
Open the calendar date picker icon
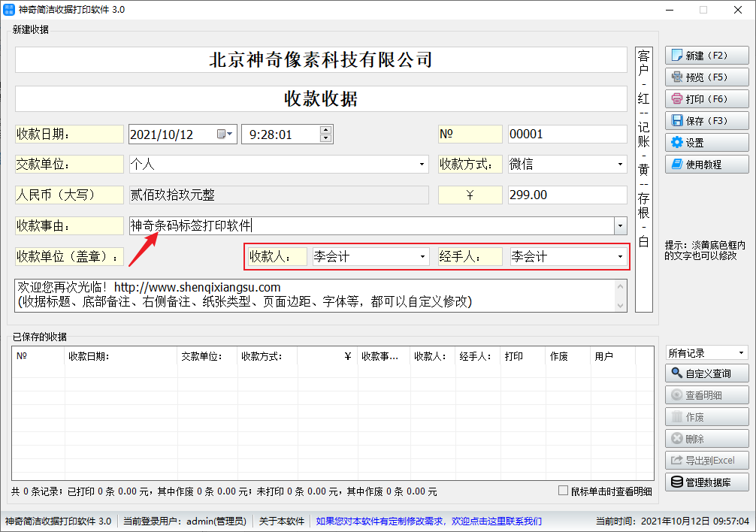[224, 134]
